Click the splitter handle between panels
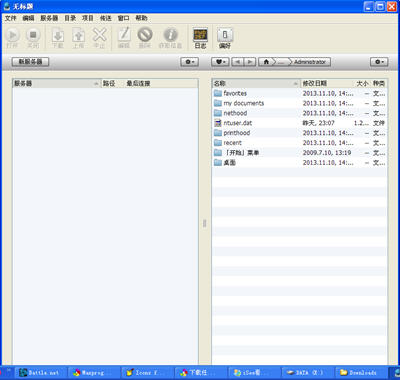400x380 pixels. coord(205,223)
